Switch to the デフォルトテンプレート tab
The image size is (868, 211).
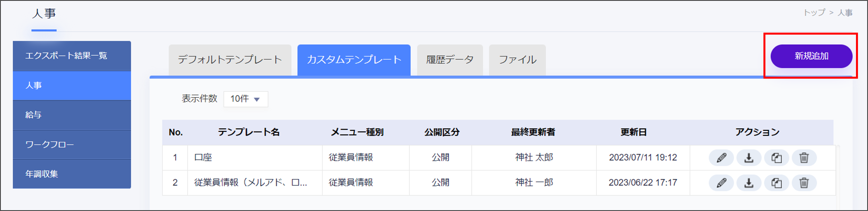pos(230,59)
